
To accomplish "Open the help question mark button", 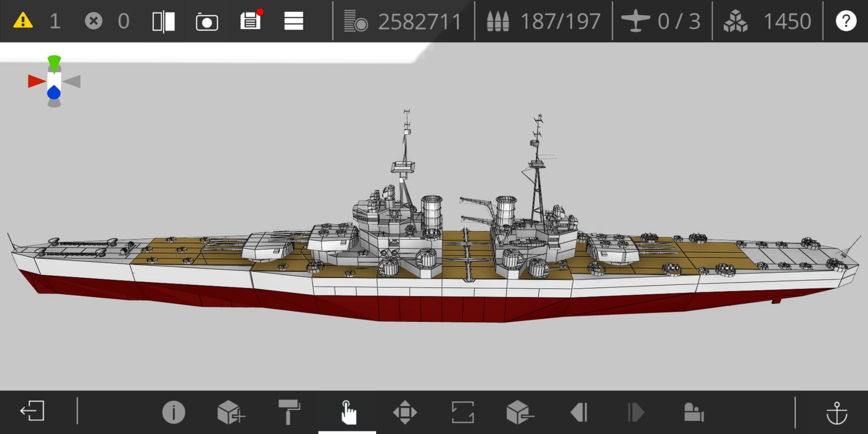I will 846,20.
